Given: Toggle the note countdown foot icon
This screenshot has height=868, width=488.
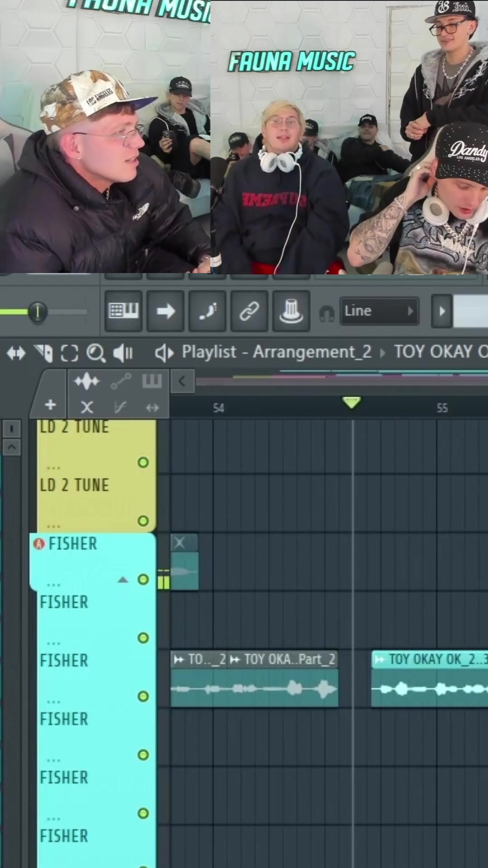Looking at the screenshot, I should pyautogui.click(x=207, y=311).
